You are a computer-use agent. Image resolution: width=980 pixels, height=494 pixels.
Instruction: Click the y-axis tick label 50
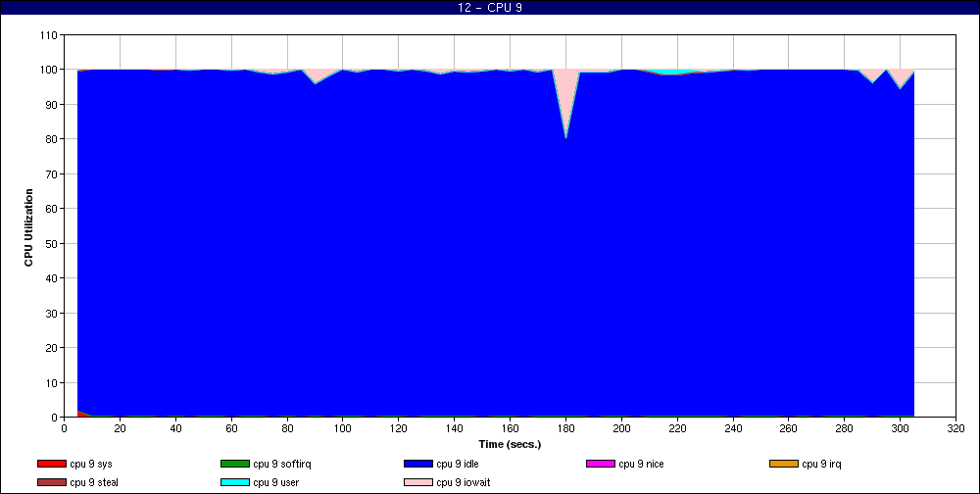52,243
